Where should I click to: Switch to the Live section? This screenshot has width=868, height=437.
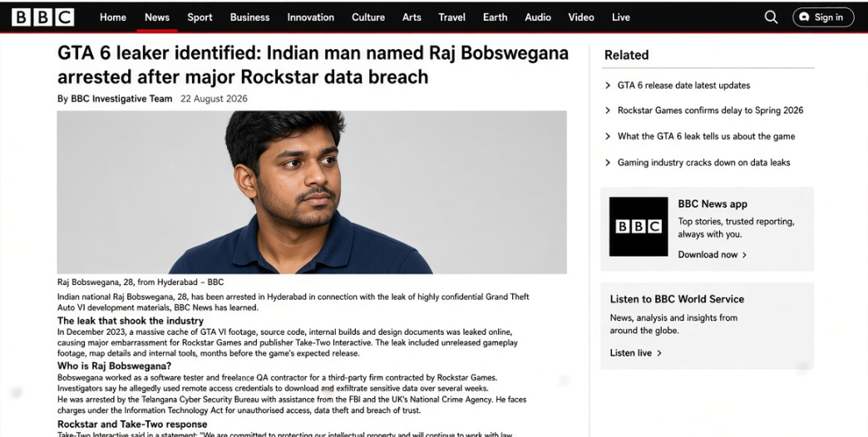point(620,17)
